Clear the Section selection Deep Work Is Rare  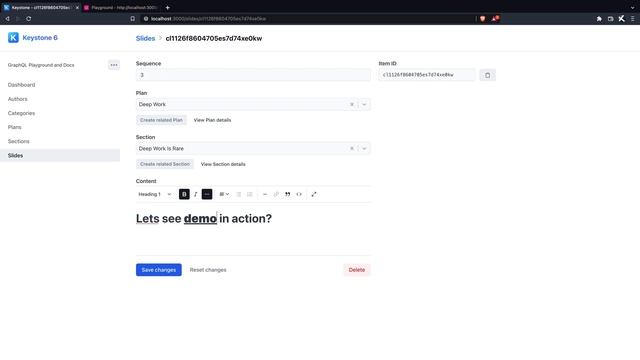(x=352, y=149)
